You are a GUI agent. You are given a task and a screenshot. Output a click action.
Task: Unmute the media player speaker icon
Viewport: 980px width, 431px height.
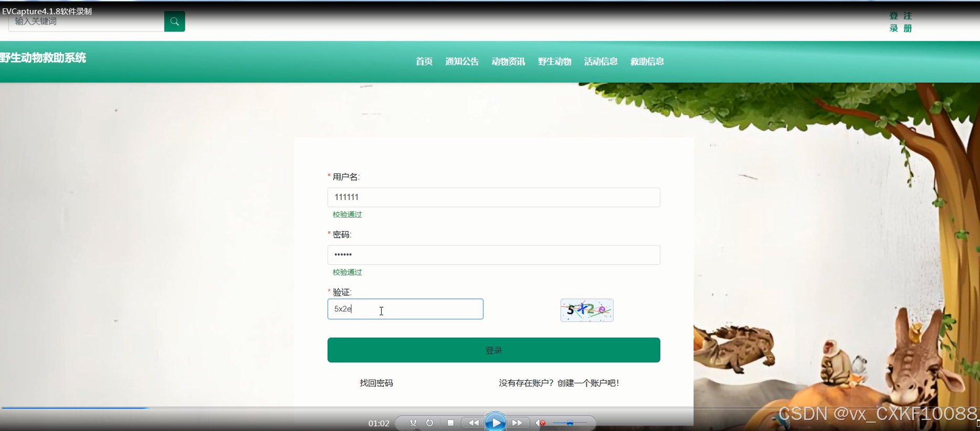click(x=540, y=423)
